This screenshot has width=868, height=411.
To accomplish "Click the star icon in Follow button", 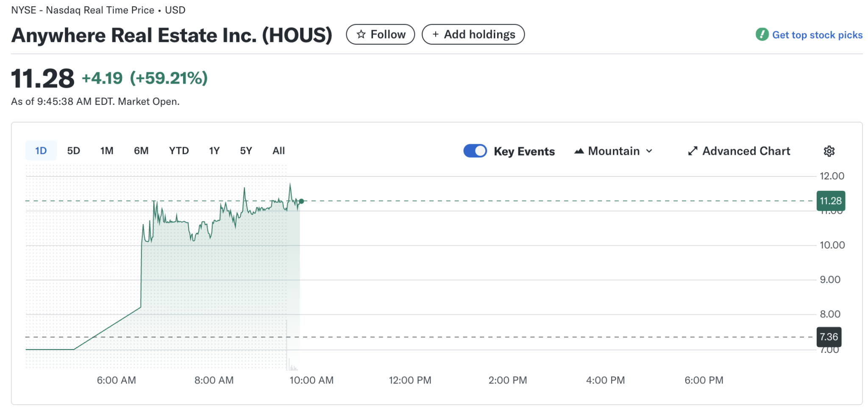I will 362,34.
